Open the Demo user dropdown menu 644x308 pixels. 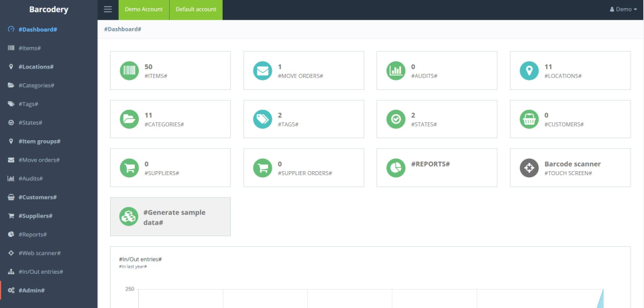623,9
